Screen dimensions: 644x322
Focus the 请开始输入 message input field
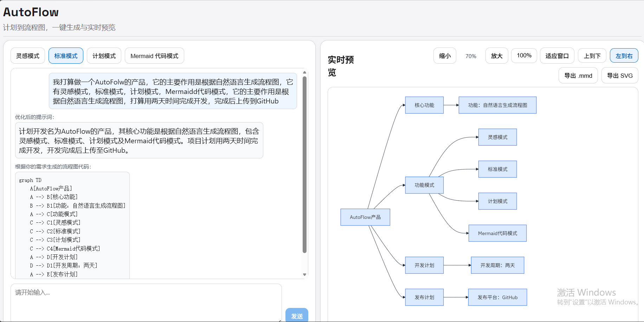point(146,303)
